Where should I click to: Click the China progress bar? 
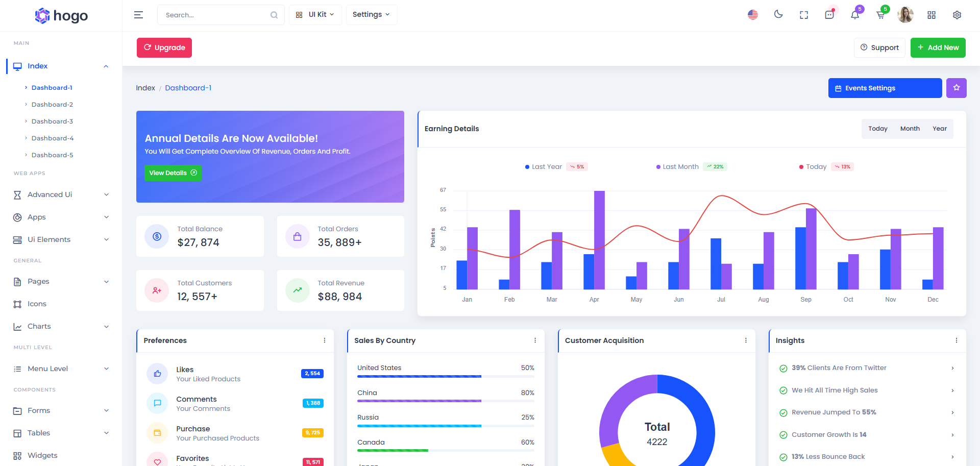446,401
